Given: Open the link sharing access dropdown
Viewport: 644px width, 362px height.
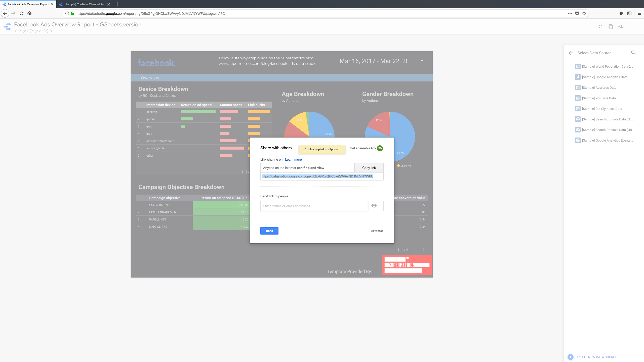Looking at the screenshot, I should tap(307, 168).
